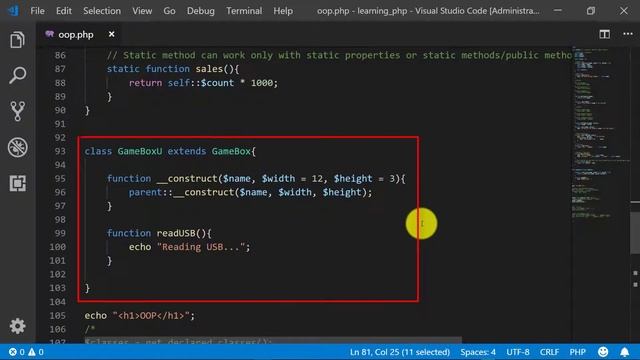Image resolution: width=640 pixels, height=360 pixels.
Task: Open the Source Control panel
Action: 17,111
